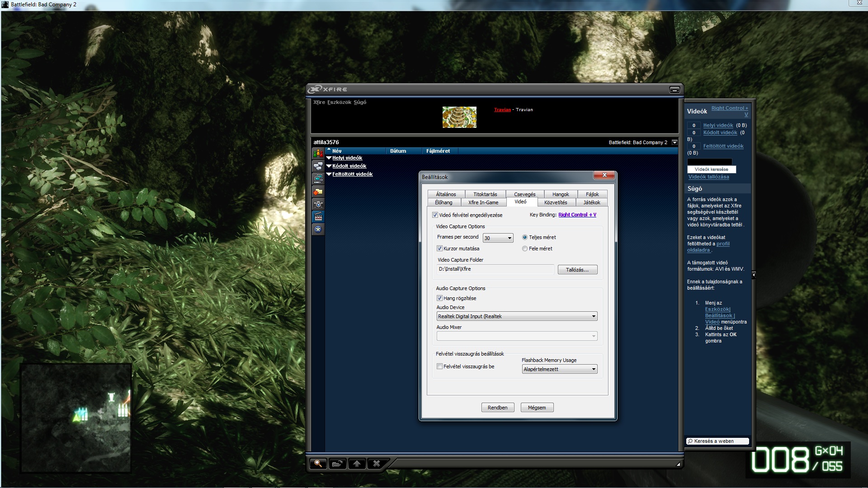Switch to Titoktartás tab
Viewport: 868px width, 488px height.
click(485, 194)
